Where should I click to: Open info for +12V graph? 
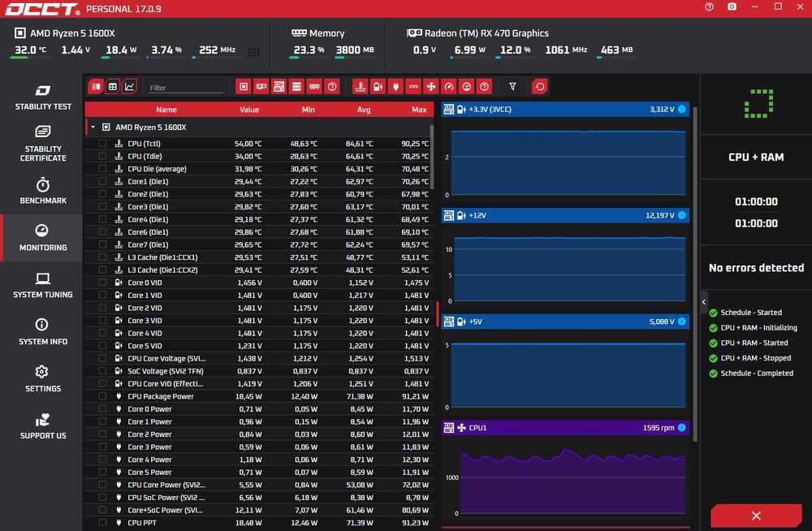coord(682,215)
